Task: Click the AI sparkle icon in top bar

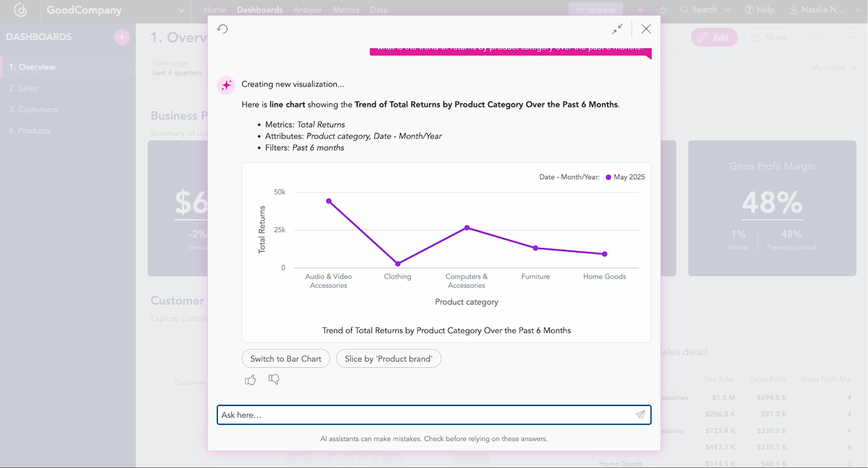Action: 640,10
